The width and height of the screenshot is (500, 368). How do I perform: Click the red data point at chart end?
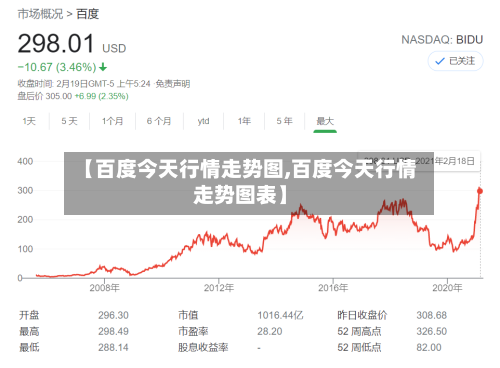click(480, 191)
